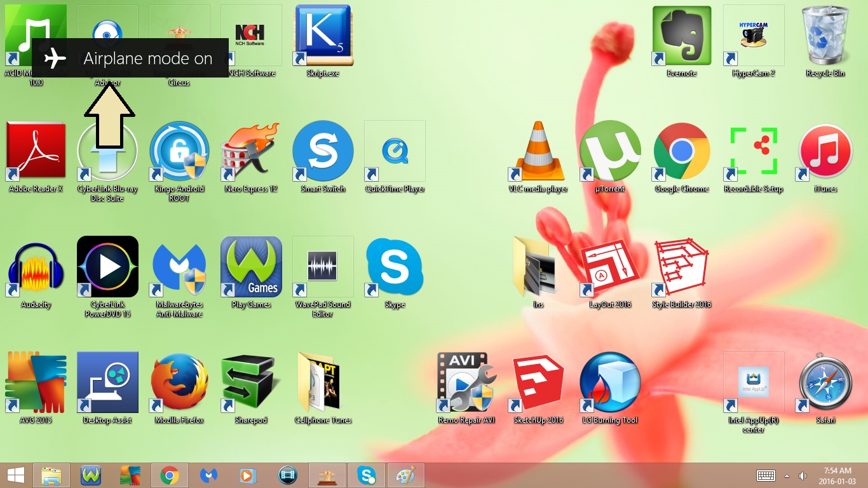The height and width of the screenshot is (488, 868).
Task: Open Adobe Reader X
Action: click(x=35, y=151)
